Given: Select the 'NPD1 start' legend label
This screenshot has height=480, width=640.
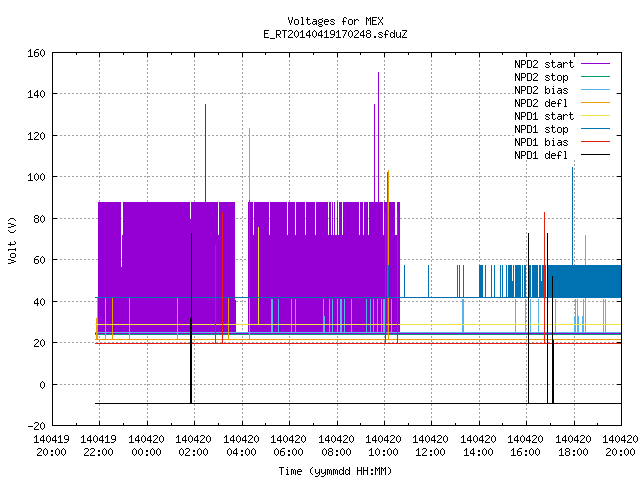Looking at the screenshot, I should pyautogui.click(x=544, y=116).
